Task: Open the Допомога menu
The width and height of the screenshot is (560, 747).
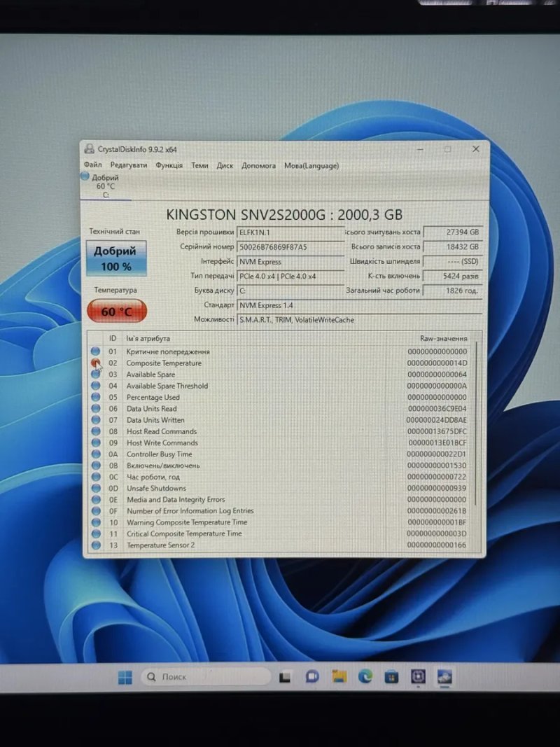Action: (x=258, y=166)
